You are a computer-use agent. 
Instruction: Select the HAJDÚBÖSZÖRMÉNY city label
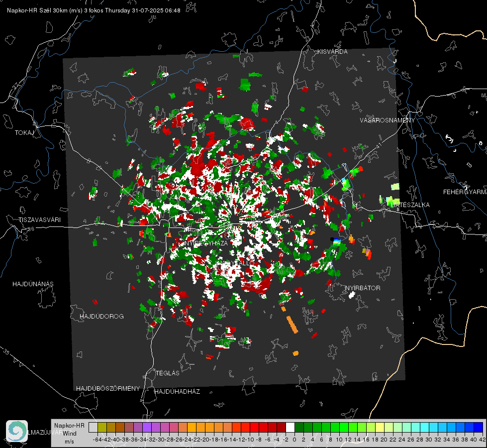(108, 389)
